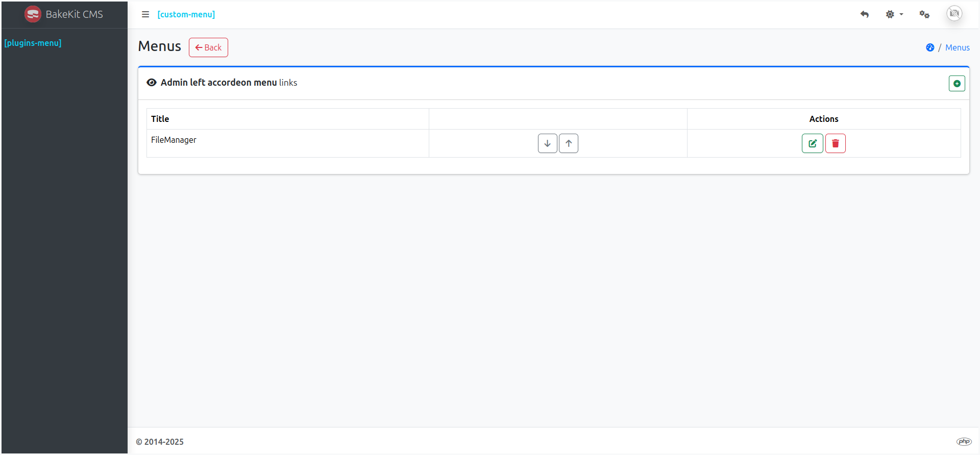Click the BakeKit CMS logo icon
Viewport: 980px width, 455px height.
coord(33,14)
